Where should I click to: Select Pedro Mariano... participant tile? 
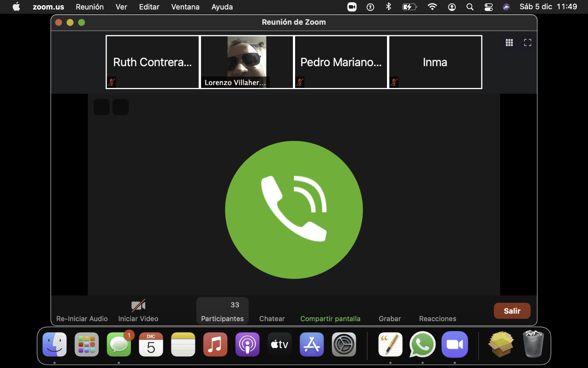341,62
